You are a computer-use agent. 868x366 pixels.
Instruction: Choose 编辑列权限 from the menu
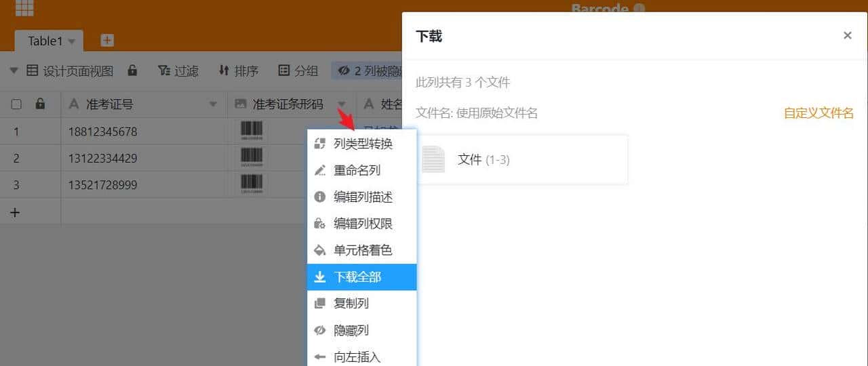(362, 224)
